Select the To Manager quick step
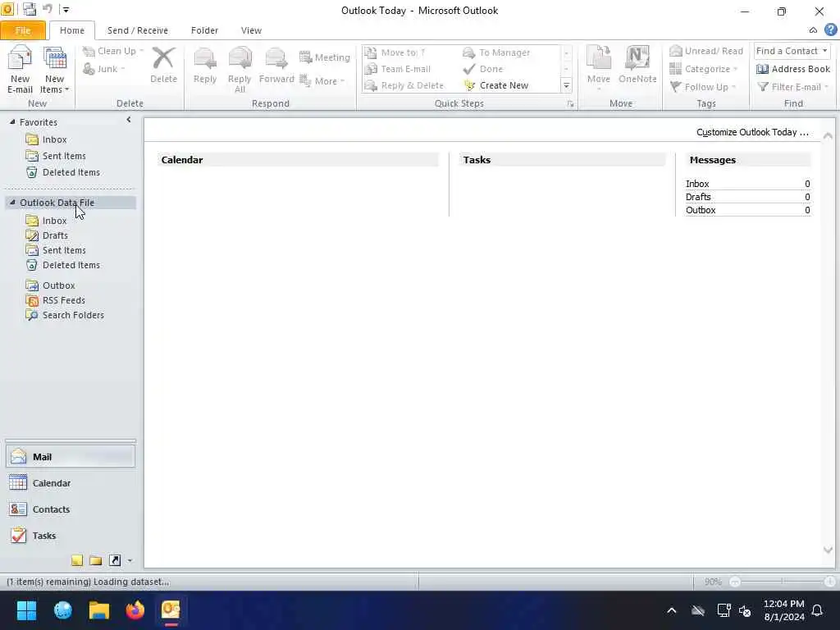 click(x=496, y=52)
